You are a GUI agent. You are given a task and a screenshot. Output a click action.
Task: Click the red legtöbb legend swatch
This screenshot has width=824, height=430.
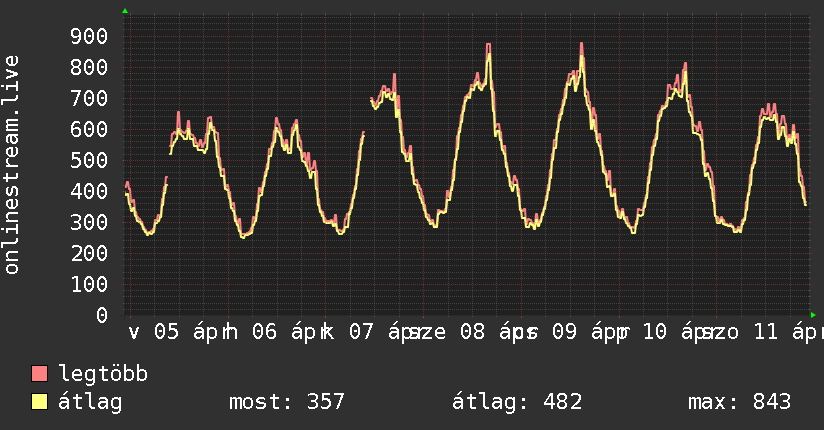[40, 374]
